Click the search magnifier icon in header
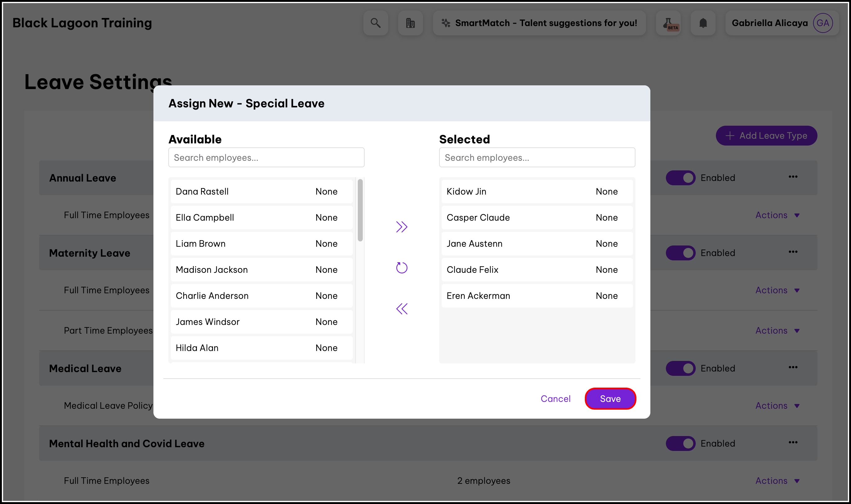This screenshot has height=504, width=851. click(375, 23)
